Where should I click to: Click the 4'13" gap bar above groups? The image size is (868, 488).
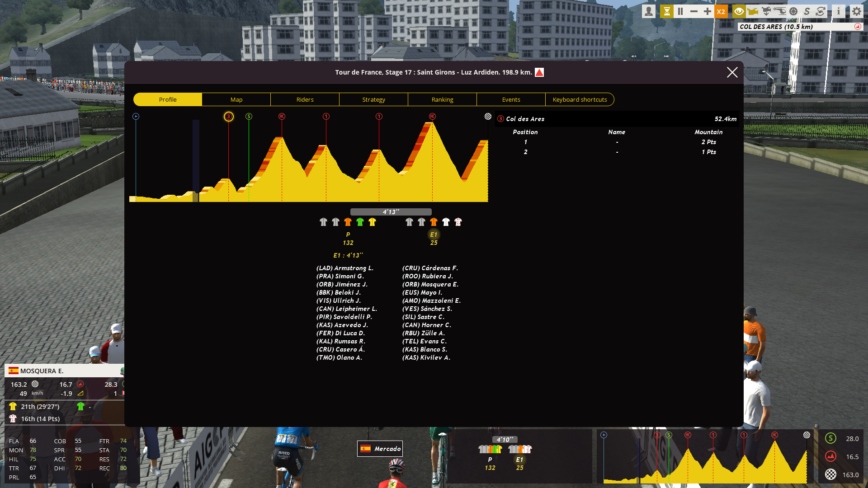391,212
